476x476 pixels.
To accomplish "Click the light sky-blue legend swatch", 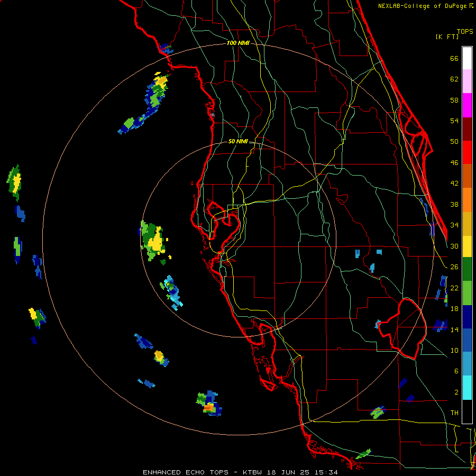I will 467,364.
